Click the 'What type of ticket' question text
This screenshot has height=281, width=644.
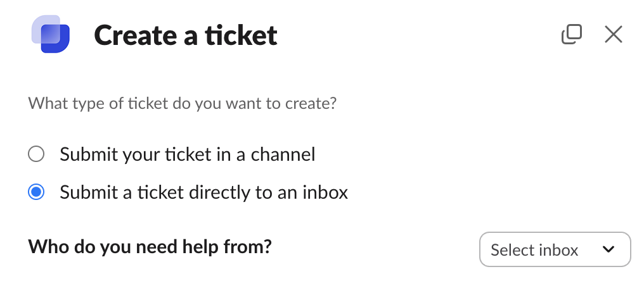[183, 103]
